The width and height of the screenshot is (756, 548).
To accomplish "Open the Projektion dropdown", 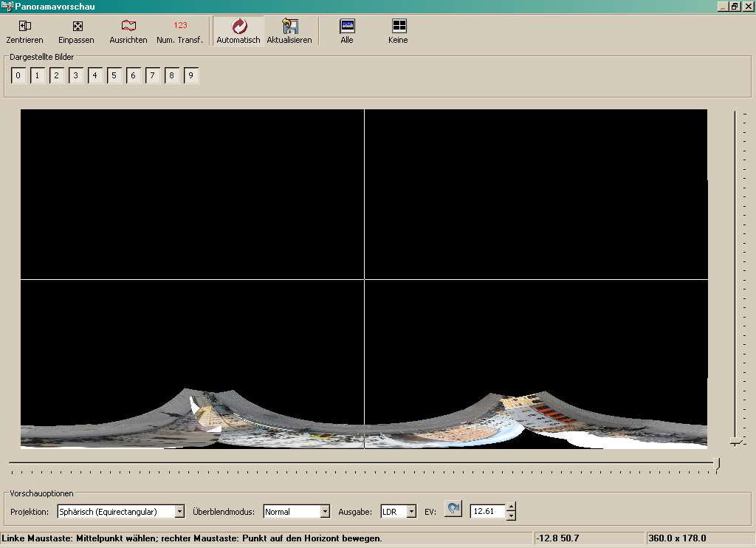I will [x=179, y=511].
